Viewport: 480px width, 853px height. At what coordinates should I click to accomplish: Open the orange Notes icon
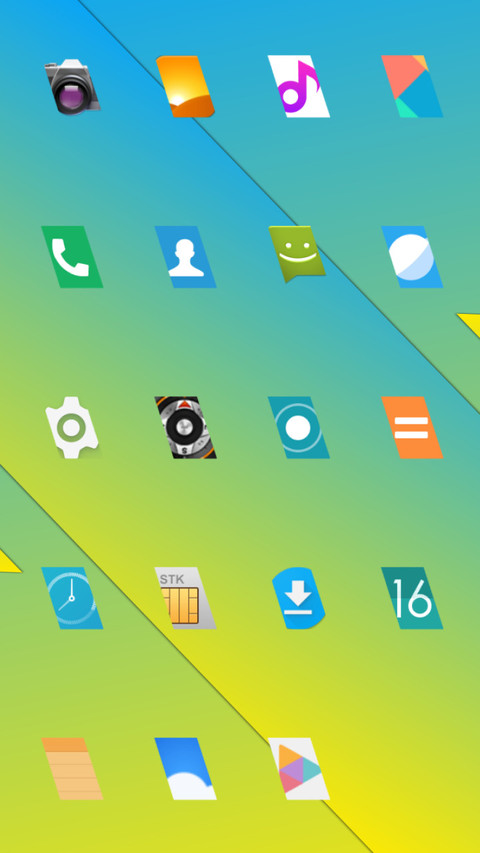[x=72, y=769]
